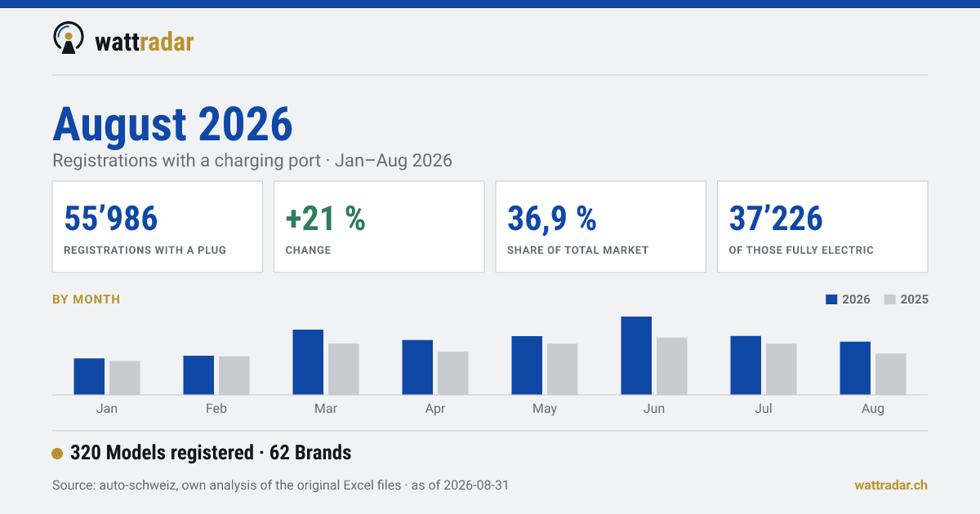Click the wattradar brand name text
Screen dimensions: 980x514
(x=145, y=42)
